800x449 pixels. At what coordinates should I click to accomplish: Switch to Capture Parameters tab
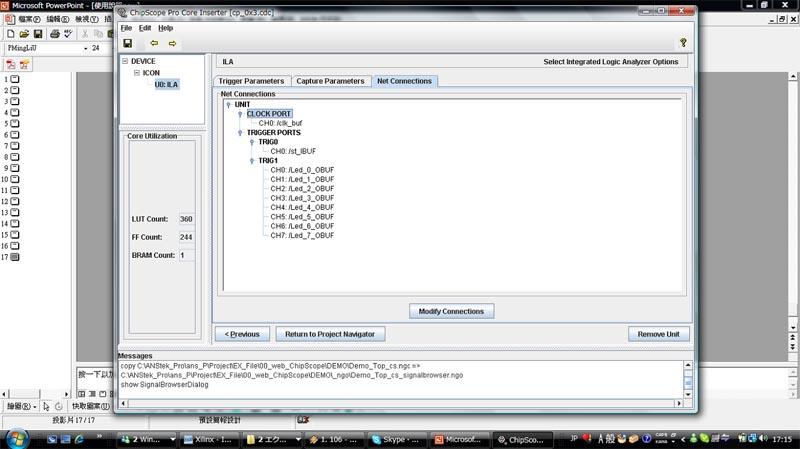coord(330,81)
